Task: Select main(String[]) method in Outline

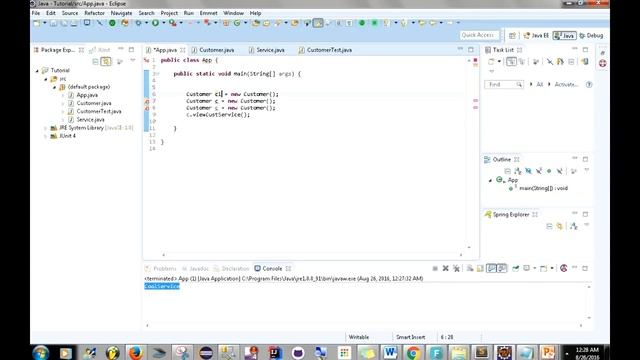Action: coord(543,188)
